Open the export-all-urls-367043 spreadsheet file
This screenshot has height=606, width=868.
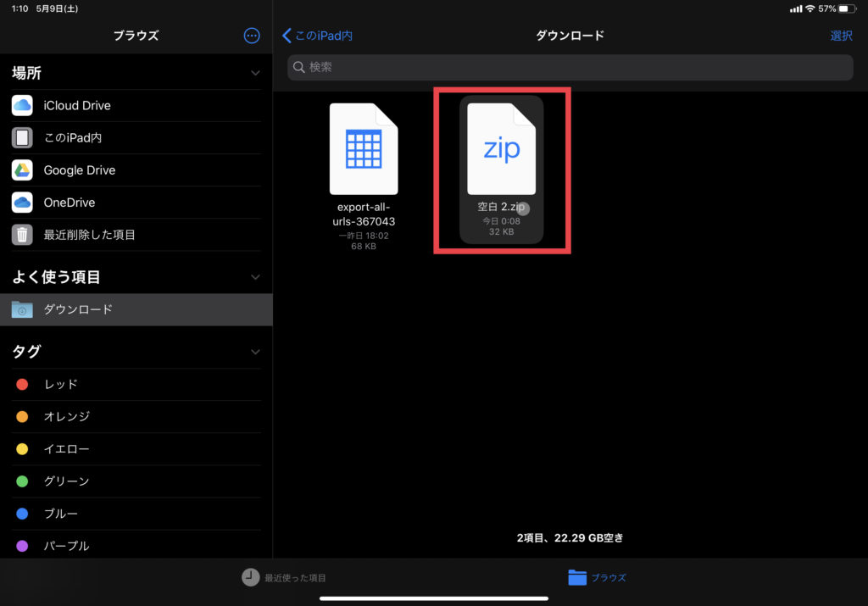(364, 149)
